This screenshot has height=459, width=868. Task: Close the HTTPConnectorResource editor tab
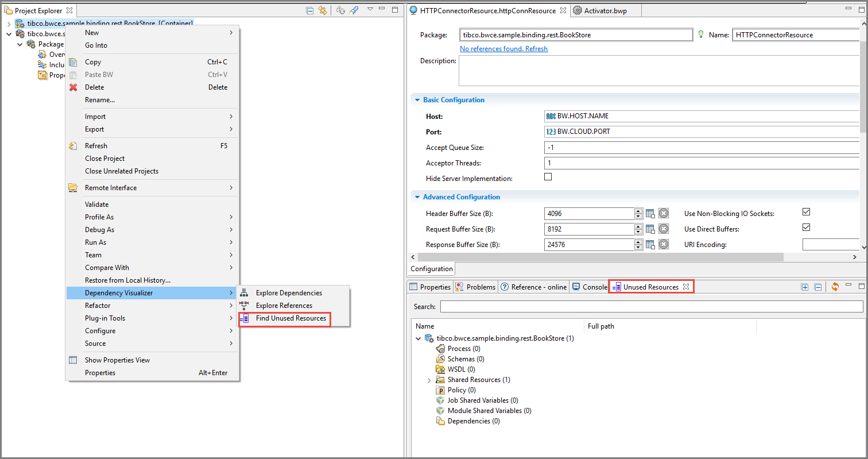point(563,10)
